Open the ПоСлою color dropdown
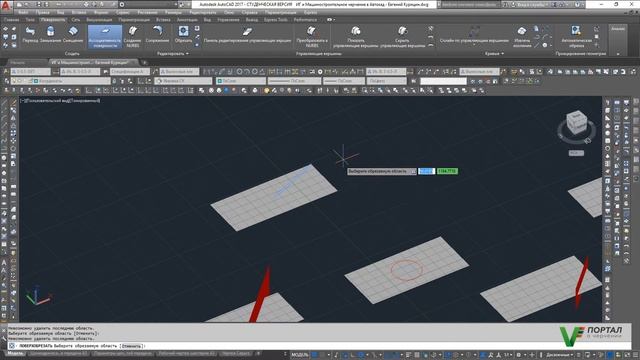The height and width of the screenshot is (360, 640). 241,81
